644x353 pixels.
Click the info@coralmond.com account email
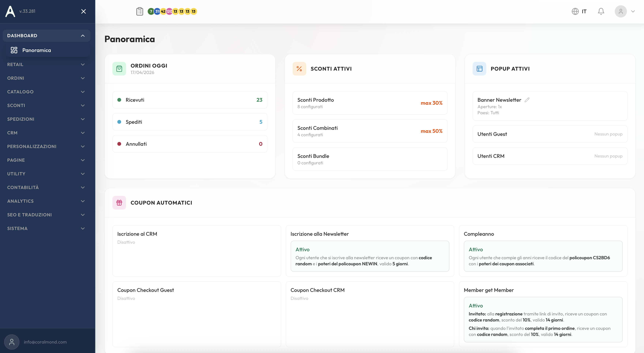point(45,342)
